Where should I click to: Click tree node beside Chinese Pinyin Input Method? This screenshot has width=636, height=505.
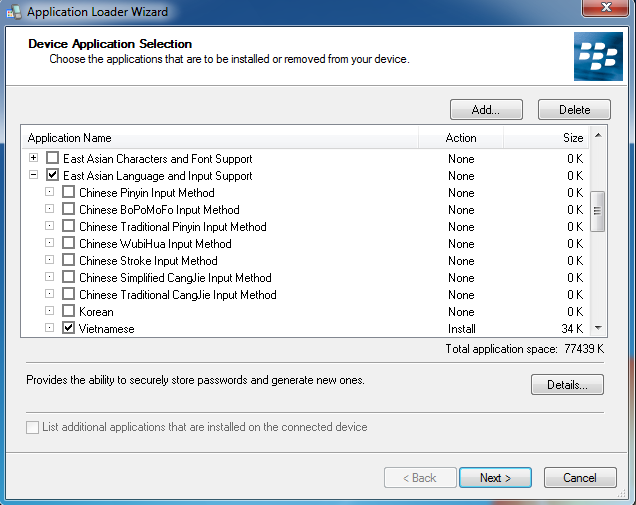pos(49,192)
